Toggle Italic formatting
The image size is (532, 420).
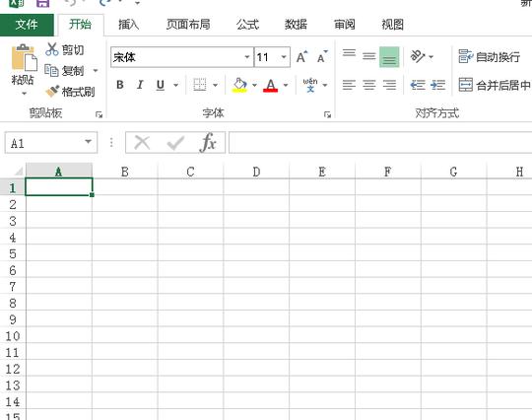[x=140, y=85]
